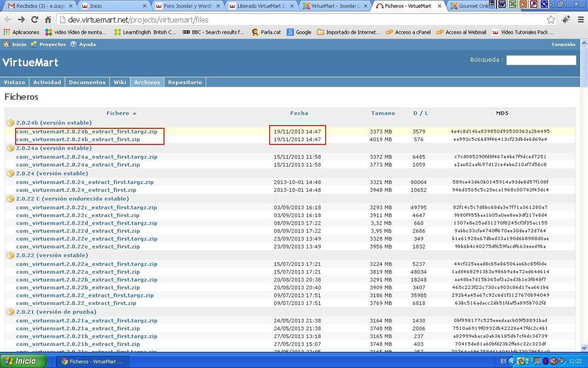Close the Recibidos Gmail tab

click(71, 6)
